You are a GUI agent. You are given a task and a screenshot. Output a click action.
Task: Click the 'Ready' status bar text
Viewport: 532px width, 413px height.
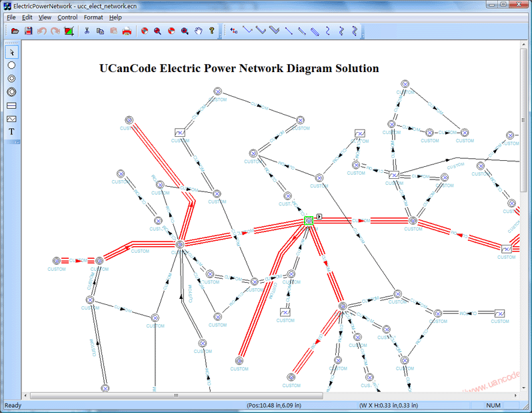(13, 405)
